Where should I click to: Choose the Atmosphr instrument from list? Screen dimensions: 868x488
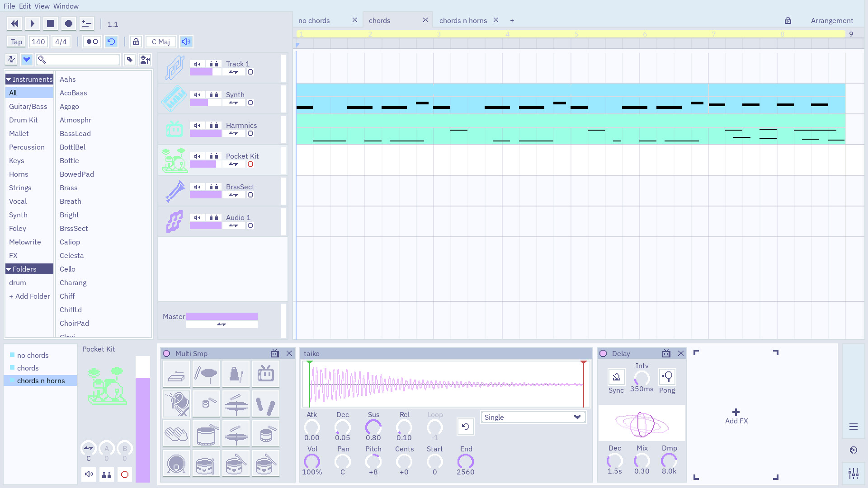[75, 120]
